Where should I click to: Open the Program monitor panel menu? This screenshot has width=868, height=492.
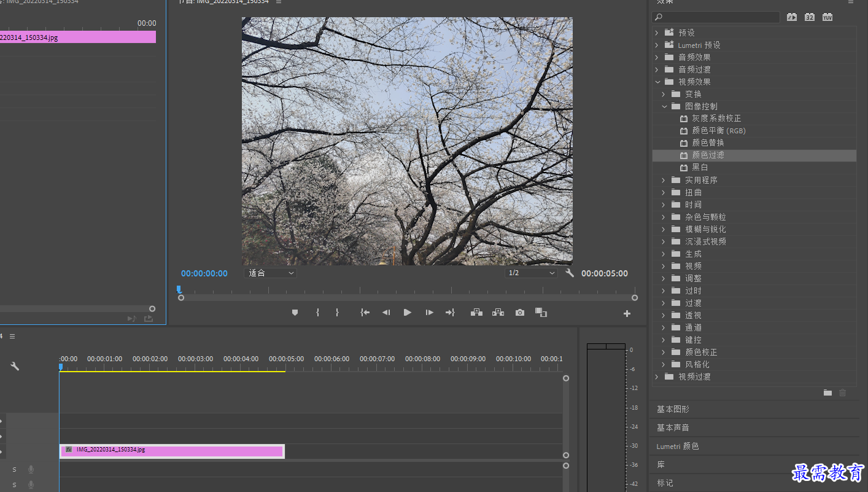click(x=279, y=2)
